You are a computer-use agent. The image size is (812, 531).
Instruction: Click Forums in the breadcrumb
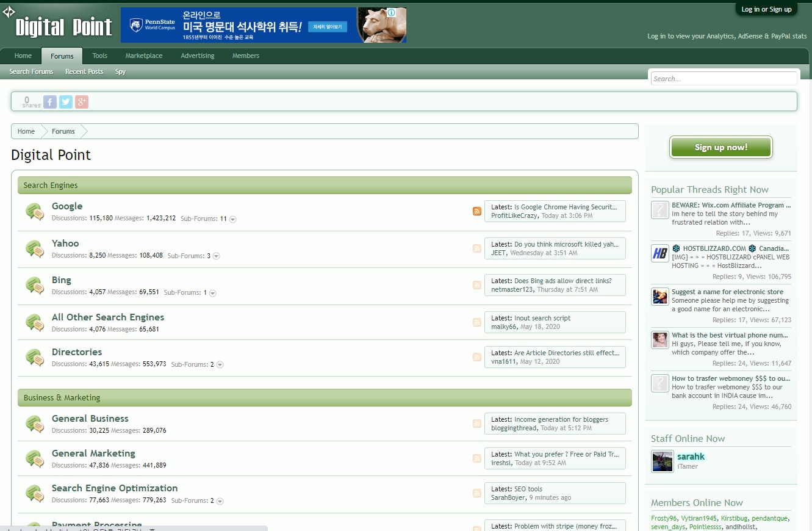(63, 131)
